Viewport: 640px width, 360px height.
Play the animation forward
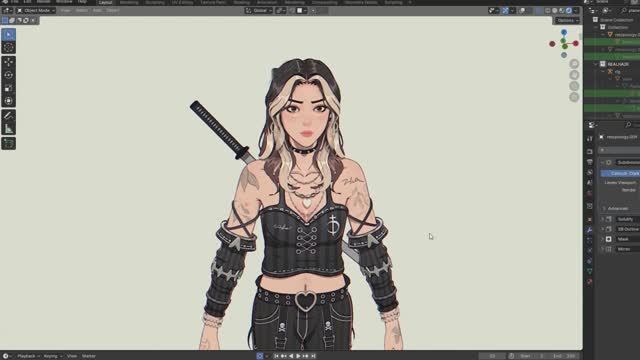pyautogui.click(x=298, y=356)
